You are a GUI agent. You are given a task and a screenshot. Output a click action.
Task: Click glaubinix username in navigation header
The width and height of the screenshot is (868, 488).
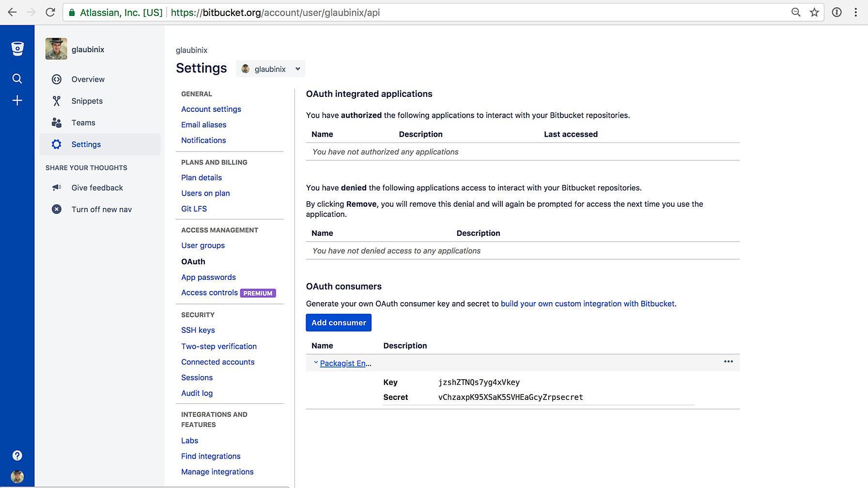(x=88, y=49)
